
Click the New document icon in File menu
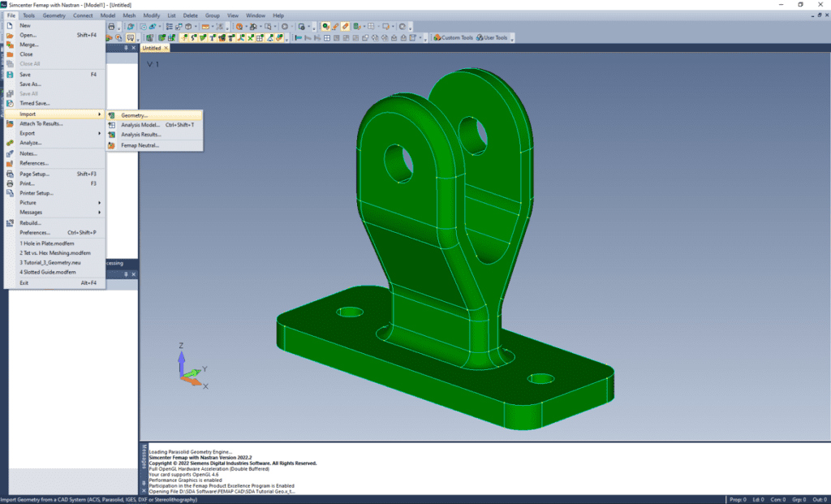(x=10, y=25)
